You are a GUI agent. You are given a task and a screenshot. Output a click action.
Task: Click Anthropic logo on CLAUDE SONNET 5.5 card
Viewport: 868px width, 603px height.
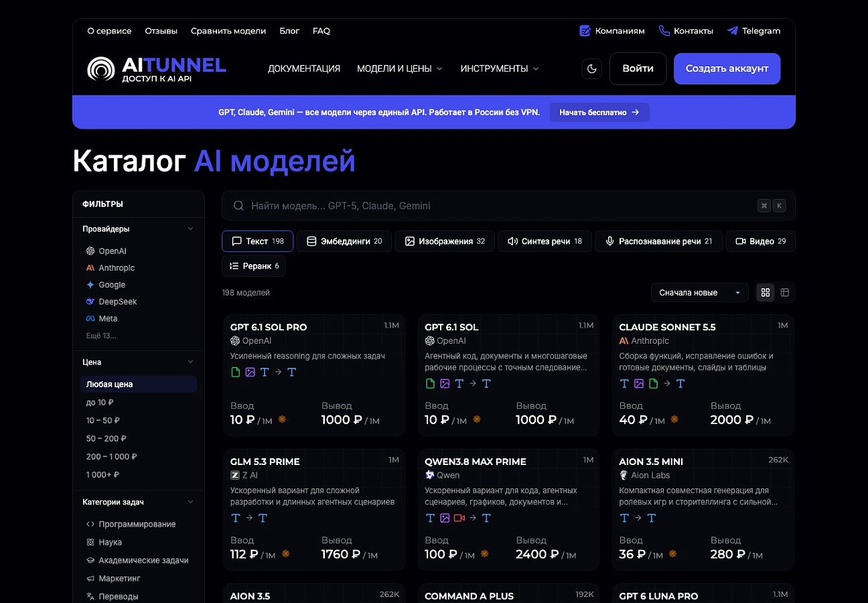tap(624, 341)
